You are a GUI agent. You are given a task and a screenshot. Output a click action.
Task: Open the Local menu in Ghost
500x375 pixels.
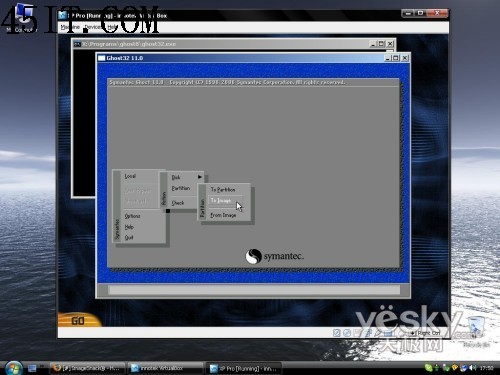[x=130, y=176]
